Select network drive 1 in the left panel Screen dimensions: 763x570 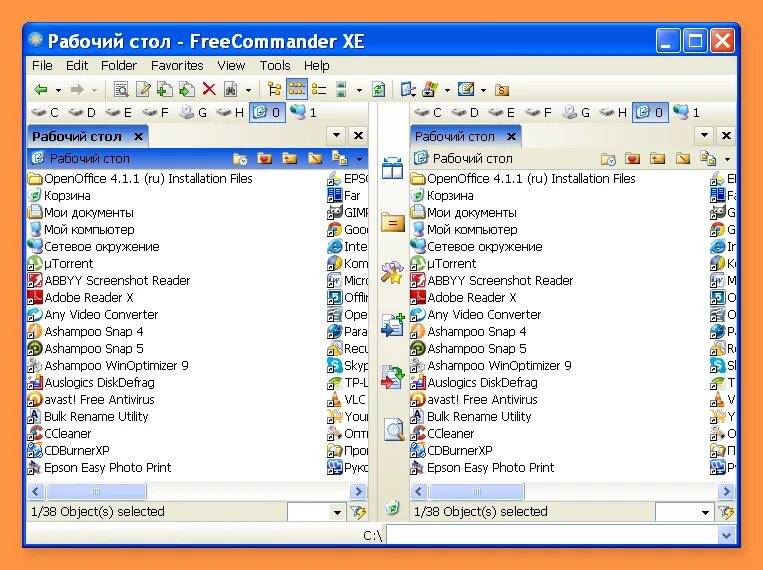coord(303,113)
